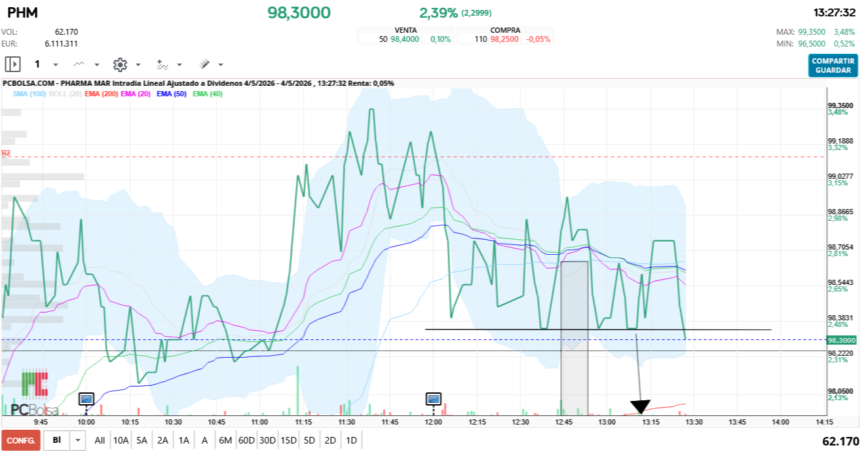Expand the settings gear dropdown arrow
Viewport: 868px width, 454px height.
tap(138, 65)
